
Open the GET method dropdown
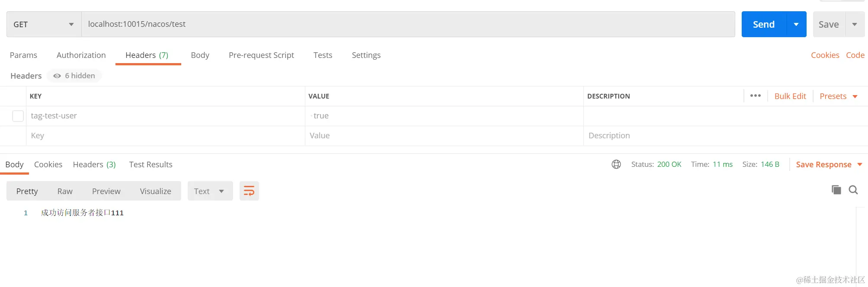click(44, 24)
